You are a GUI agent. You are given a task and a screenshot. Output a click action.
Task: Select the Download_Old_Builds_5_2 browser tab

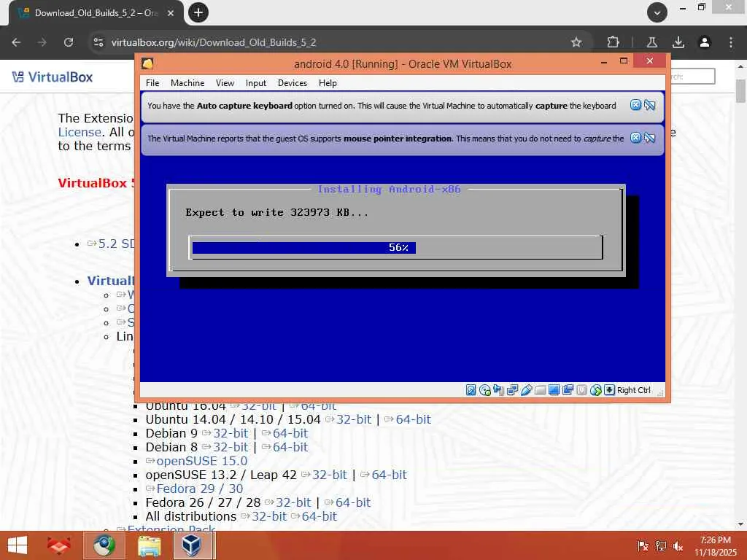point(96,13)
